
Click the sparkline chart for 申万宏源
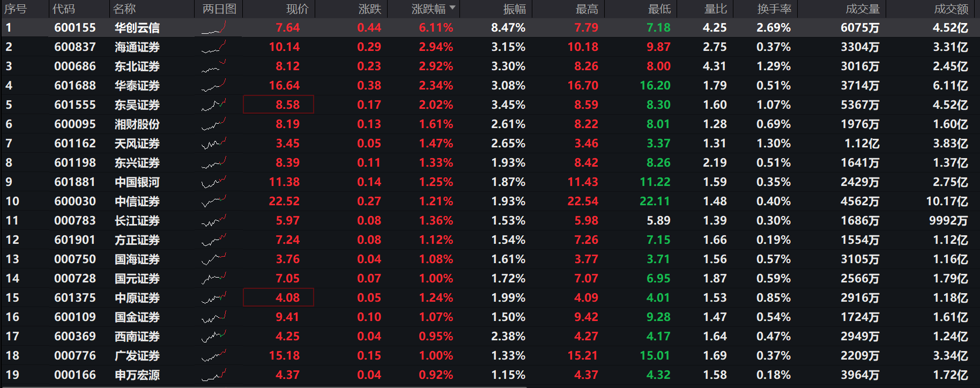(214, 375)
